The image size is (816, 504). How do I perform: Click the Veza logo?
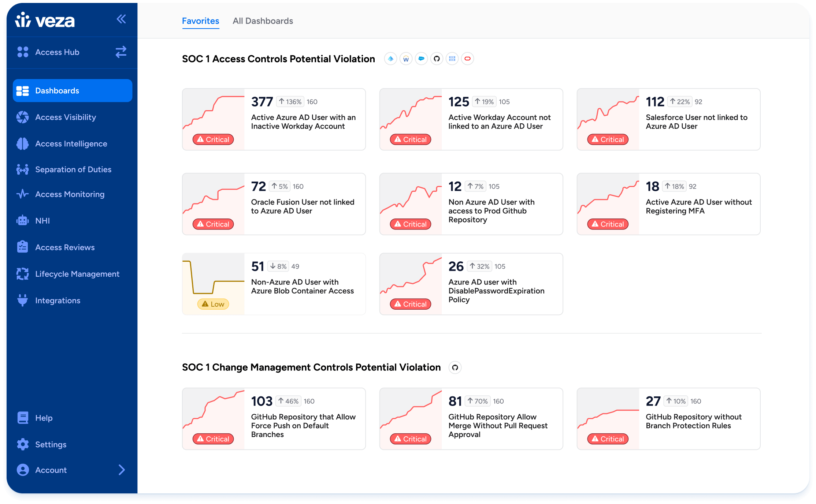pyautogui.click(x=45, y=20)
